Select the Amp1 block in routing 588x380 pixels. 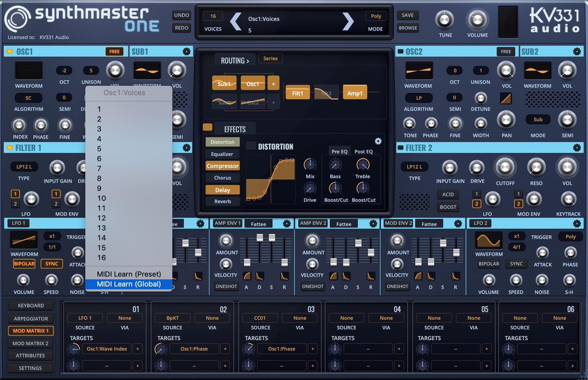(x=355, y=93)
